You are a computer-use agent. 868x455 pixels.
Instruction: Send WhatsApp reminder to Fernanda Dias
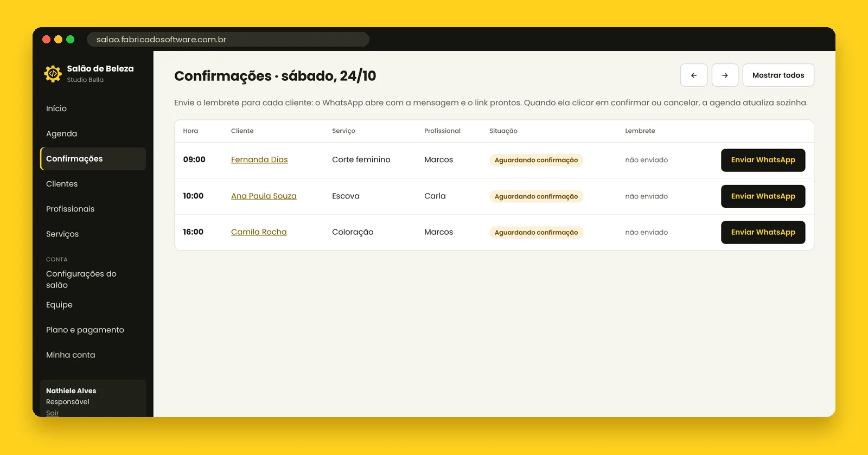[x=763, y=160]
